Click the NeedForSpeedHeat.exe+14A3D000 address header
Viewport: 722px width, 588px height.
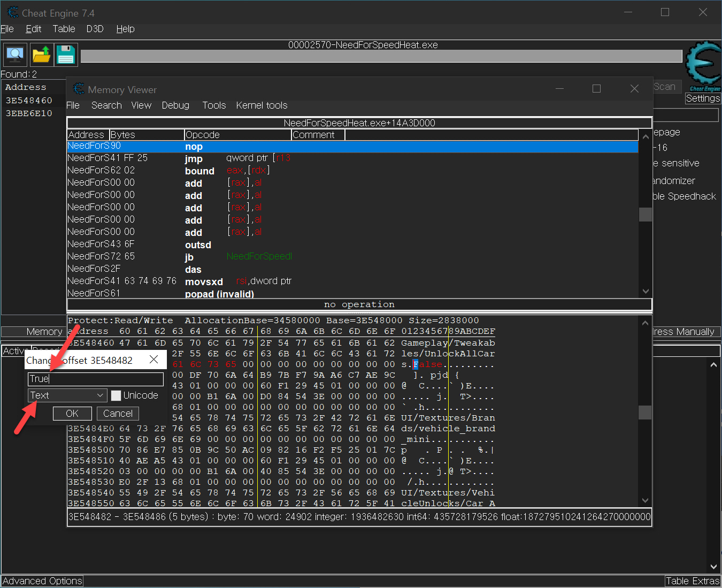click(x=359, y=123)
